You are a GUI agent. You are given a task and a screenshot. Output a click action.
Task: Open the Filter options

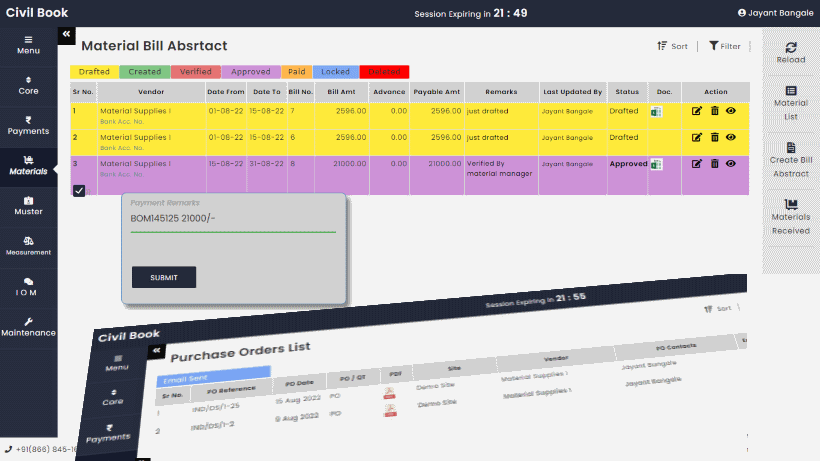tap(725, 46)
